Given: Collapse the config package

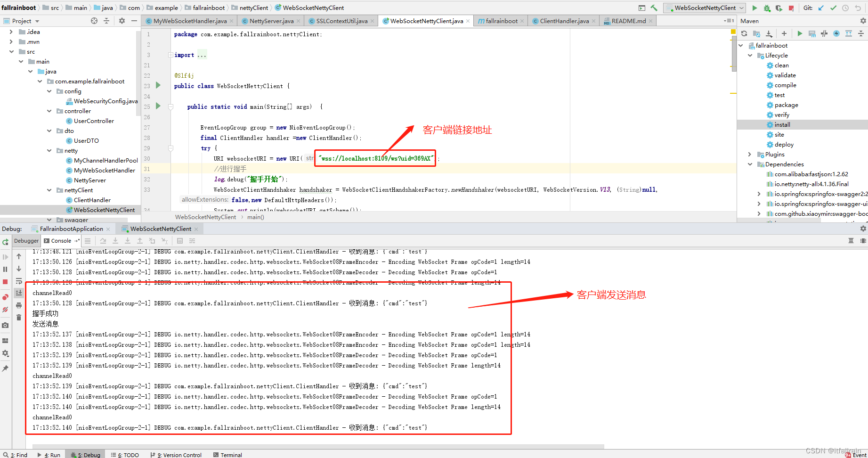Looking at the screenshot, I should click(49, 91).
